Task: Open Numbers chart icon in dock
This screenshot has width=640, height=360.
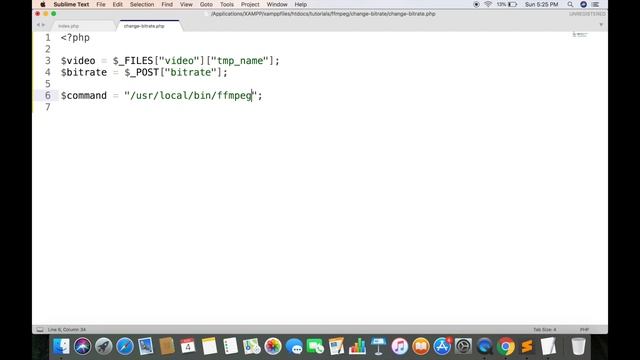Action: pyautogui.click(x=358, y=347)
